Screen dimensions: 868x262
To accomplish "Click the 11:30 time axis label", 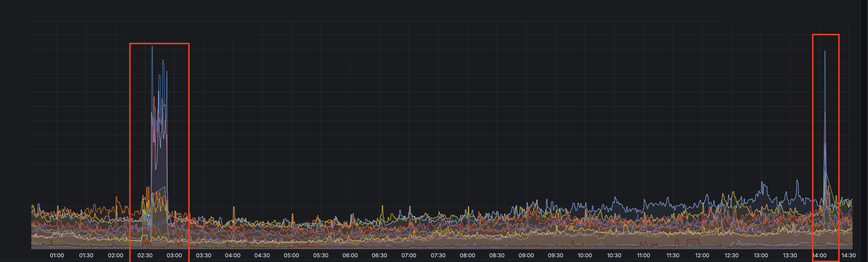I will click(673, 255).
